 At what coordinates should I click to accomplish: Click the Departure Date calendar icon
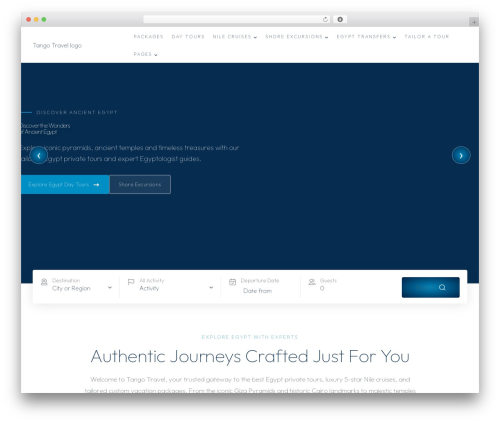pyautogui.click(x=232, y=282)
